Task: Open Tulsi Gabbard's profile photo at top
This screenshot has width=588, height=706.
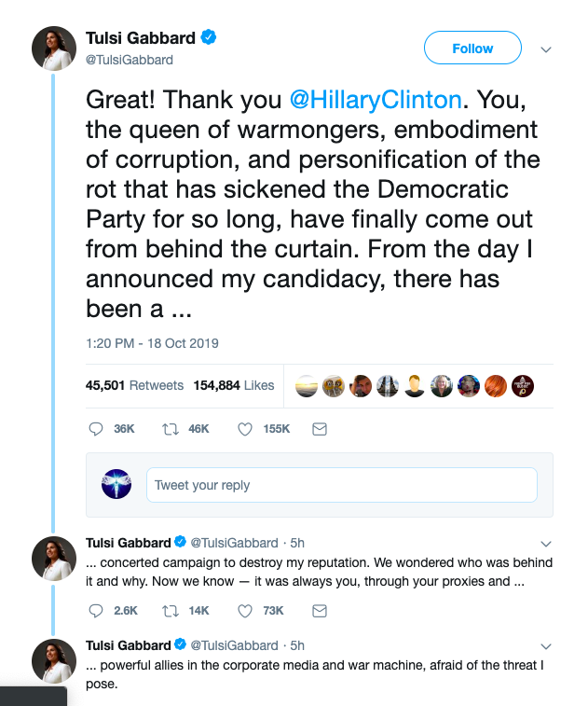Action: click(x=54, y=48)
